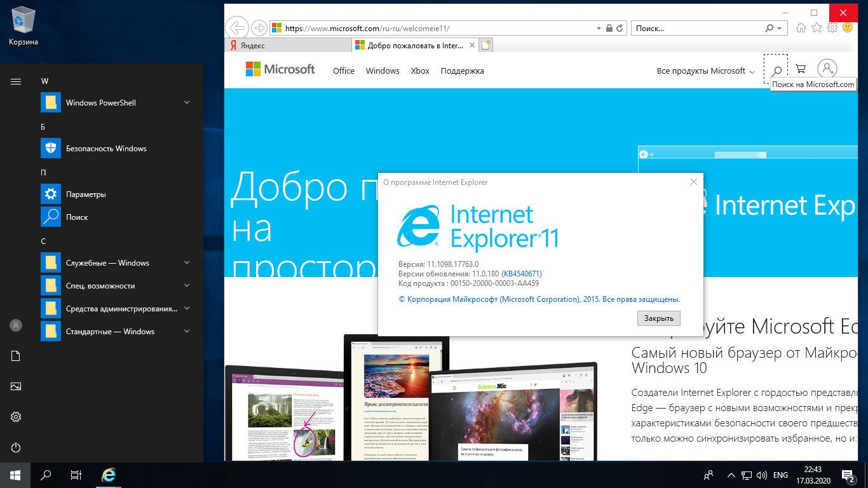The width and height of the screenshot is (868, 488).
Task: Open the search provider dropdown arrow
Action: [780, 29]
